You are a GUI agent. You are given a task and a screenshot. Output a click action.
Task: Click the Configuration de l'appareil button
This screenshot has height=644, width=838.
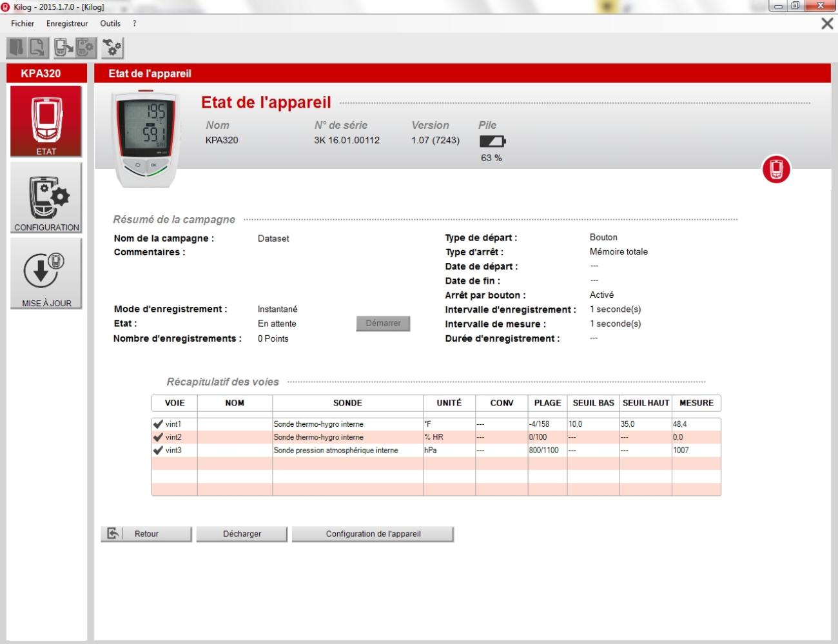[373, 534]
